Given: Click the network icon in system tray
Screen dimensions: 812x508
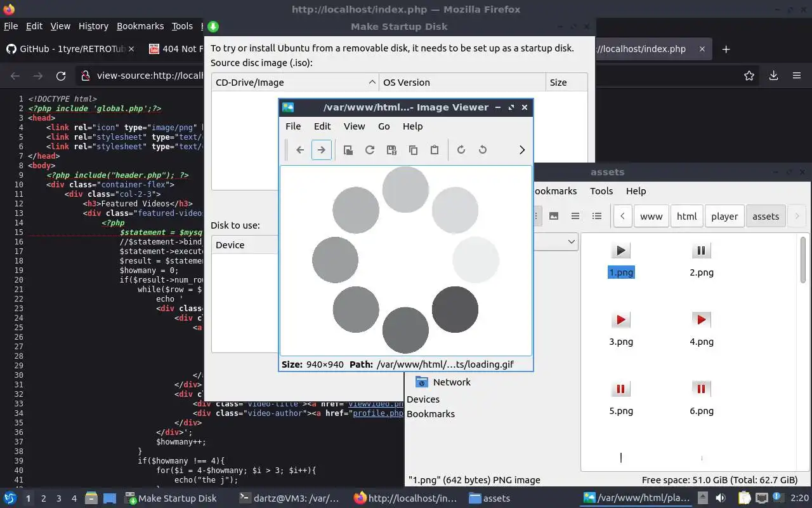Looking at the screenshot, I should (x=762, y=498).
